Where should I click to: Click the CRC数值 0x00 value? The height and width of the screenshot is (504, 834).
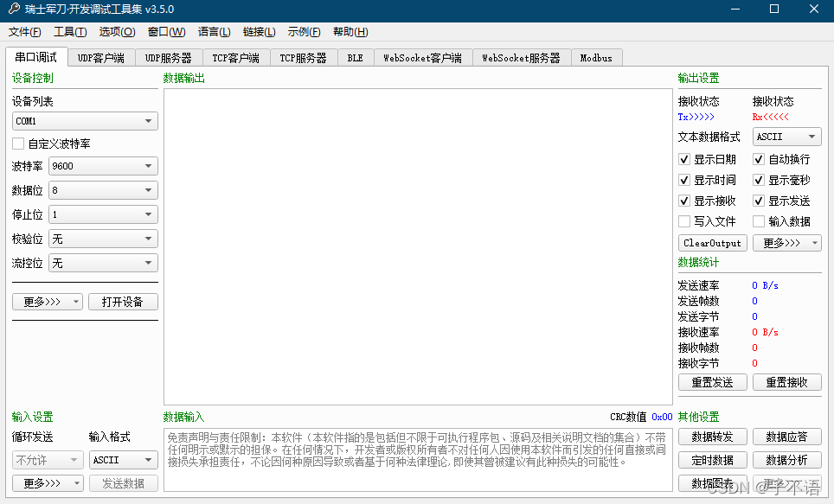pyautogui.click(x=662, y=417)
